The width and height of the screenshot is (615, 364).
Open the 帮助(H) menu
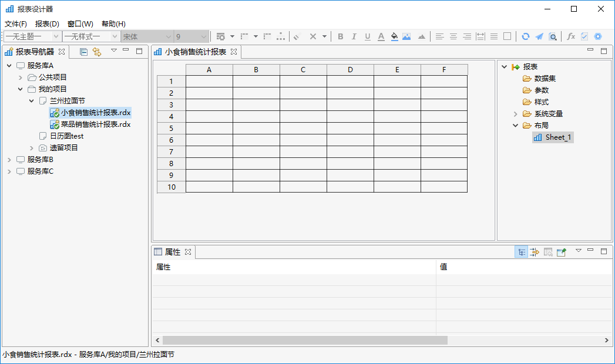(114, 24)
